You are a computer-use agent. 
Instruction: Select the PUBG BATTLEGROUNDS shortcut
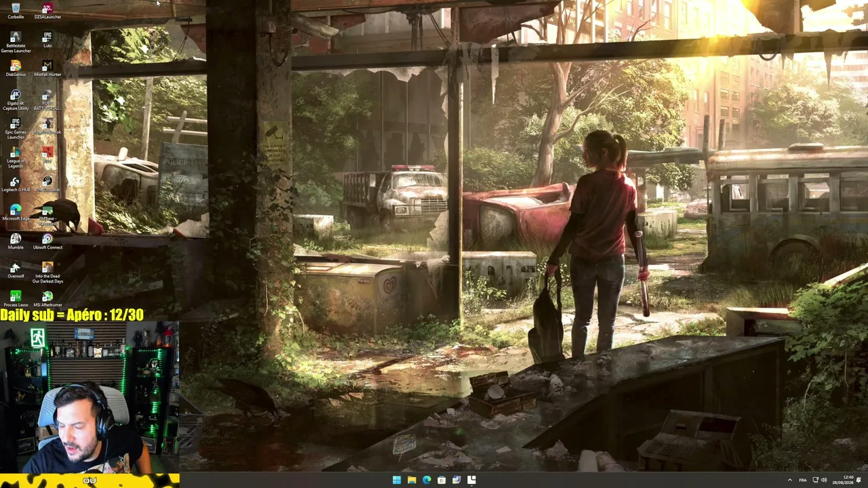[x=47, y=100]
